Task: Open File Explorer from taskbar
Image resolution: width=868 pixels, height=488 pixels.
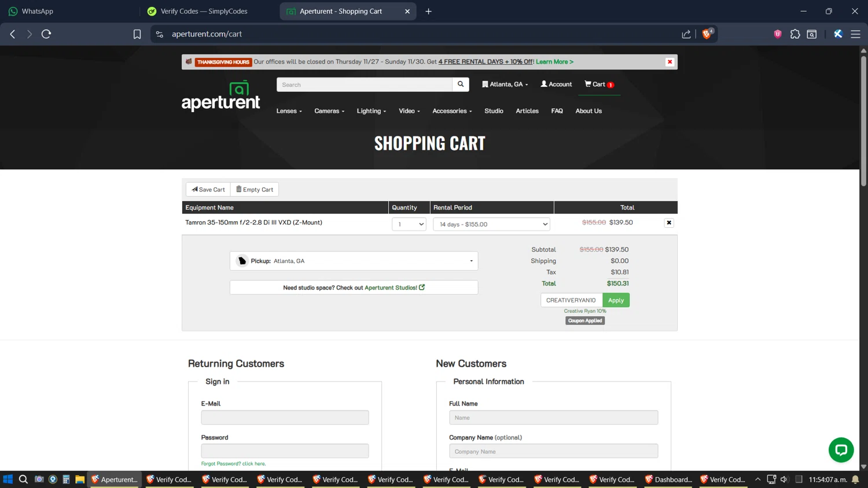Action: pyautogui.click(x=80, y=479)
